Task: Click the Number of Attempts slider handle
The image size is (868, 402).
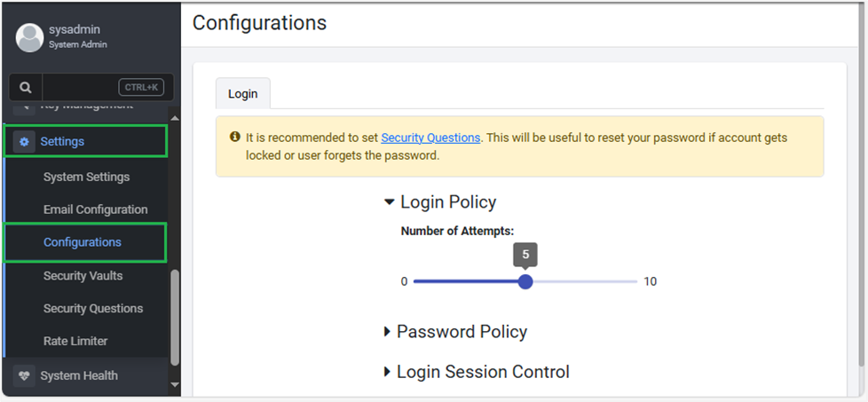Action: coord(525,282)
